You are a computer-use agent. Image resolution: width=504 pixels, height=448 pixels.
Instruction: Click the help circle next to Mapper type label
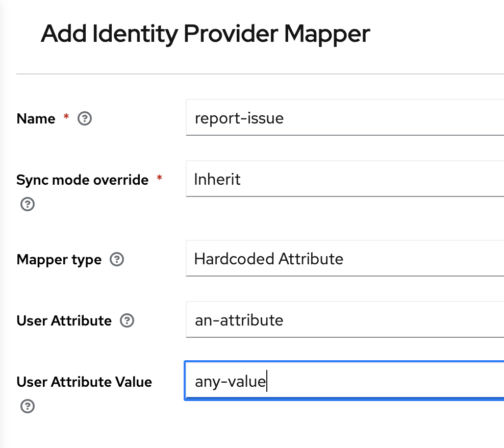tap(117, 259)
